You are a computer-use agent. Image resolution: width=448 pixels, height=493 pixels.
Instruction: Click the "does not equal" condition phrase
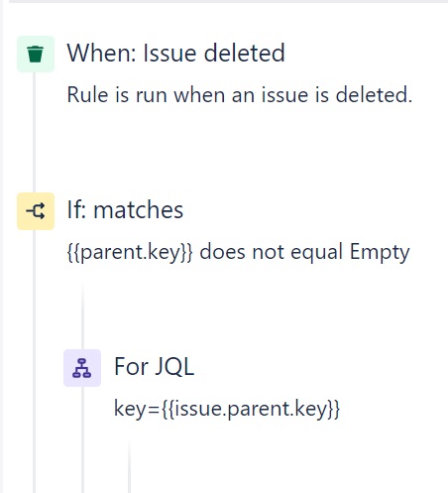(271, 252)
